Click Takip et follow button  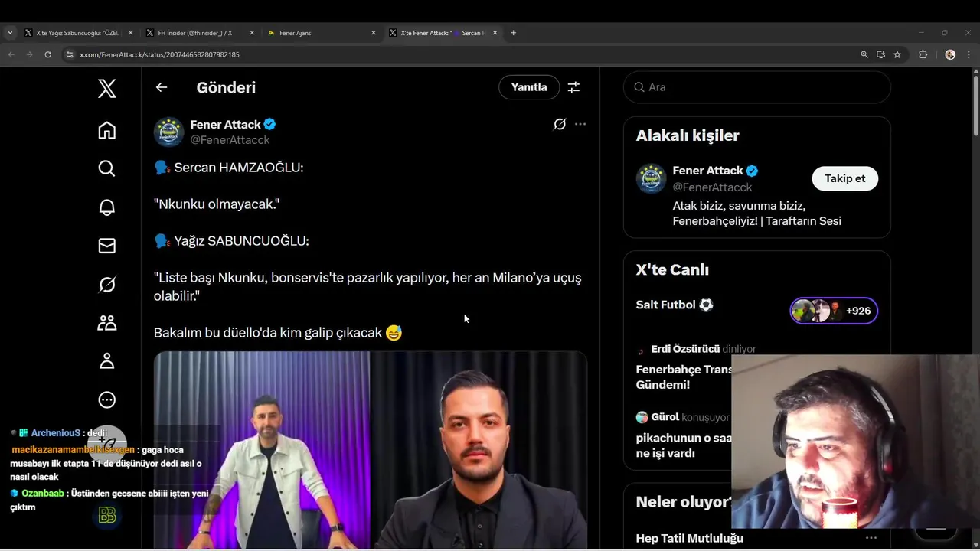844,178
